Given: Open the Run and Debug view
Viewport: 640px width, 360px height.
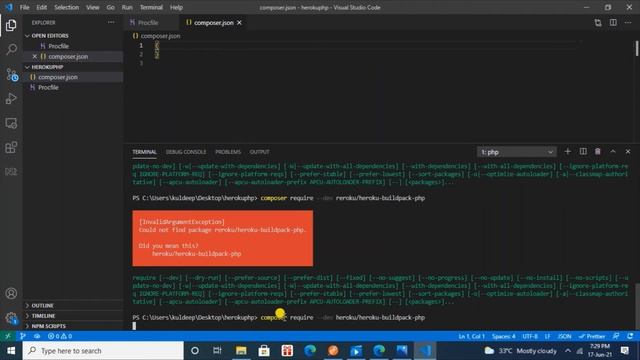Looking at the screenshot, I should tap(11, 98).
